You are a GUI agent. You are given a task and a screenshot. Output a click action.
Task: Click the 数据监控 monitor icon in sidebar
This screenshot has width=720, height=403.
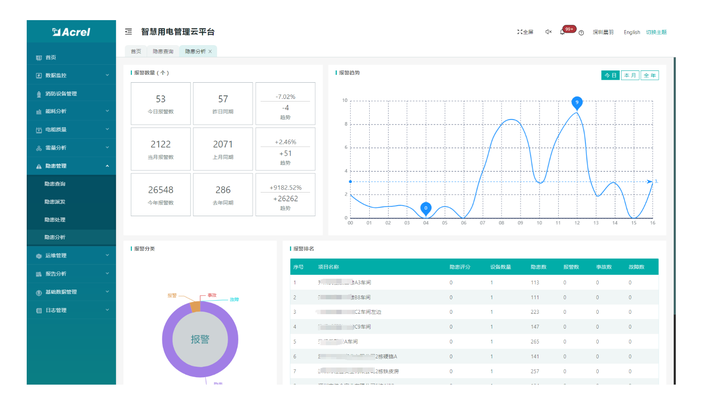(39, 76)
